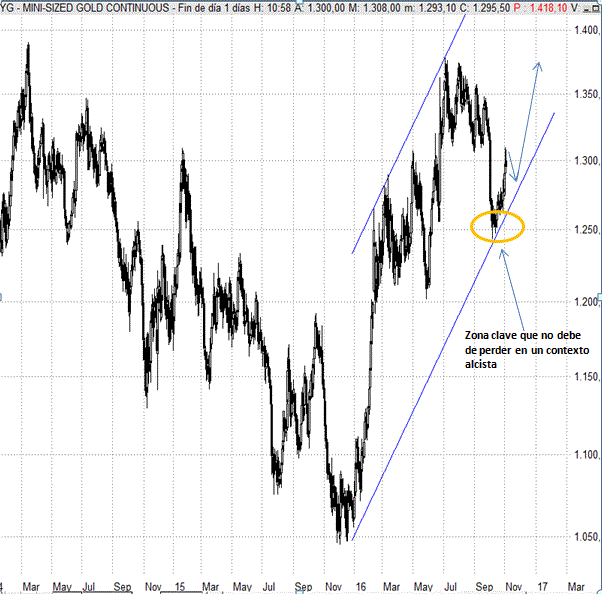Image resolution: width=602 pixels, height=594 pixels.
Task: Click the year 15 time axis label
Action: pyautogui.click(x=180, y=587)
